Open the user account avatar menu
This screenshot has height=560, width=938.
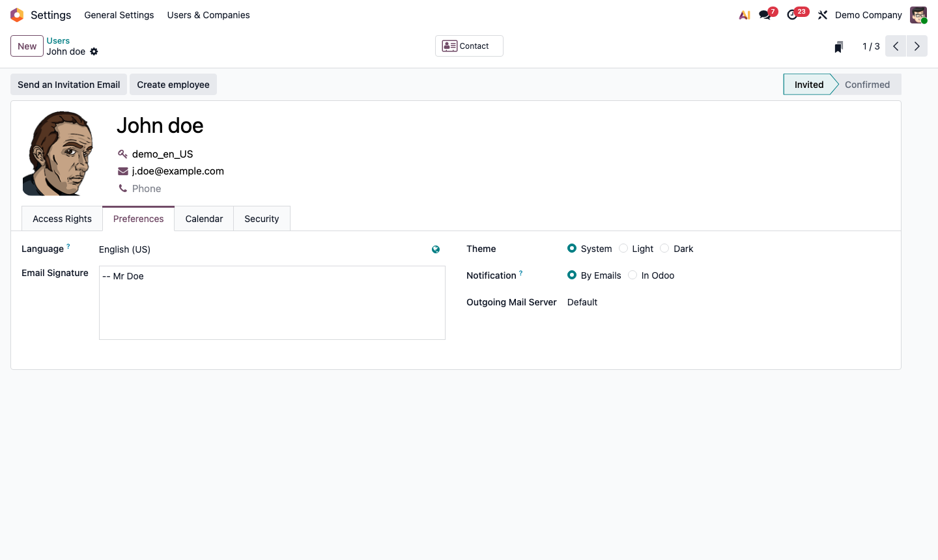point(918,14)
